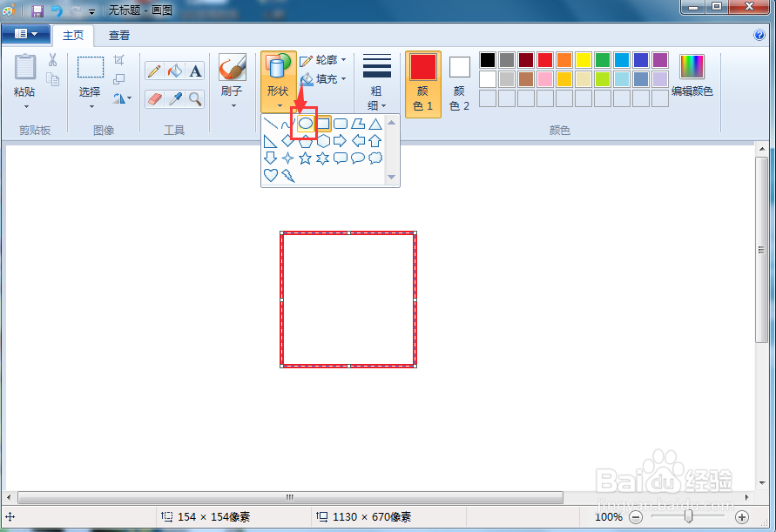Choose the Rounded rectangle shape
776x532 pixels.
341,124
